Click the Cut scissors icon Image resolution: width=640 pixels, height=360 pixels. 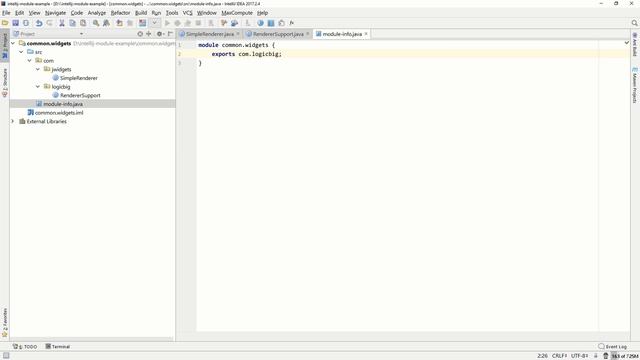coord(62,23)
